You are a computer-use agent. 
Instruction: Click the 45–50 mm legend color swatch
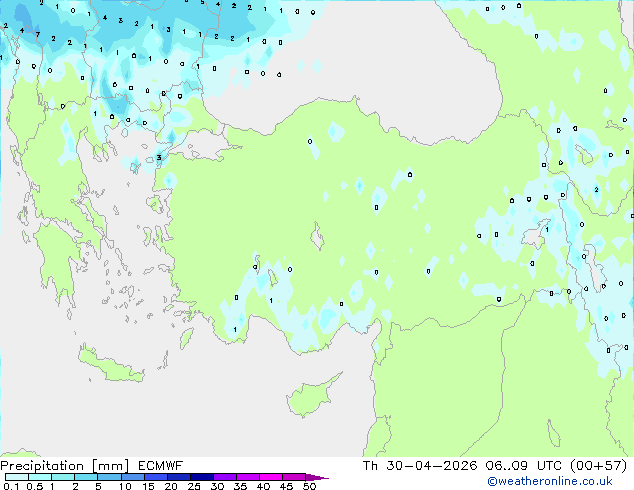click(294, 477)
